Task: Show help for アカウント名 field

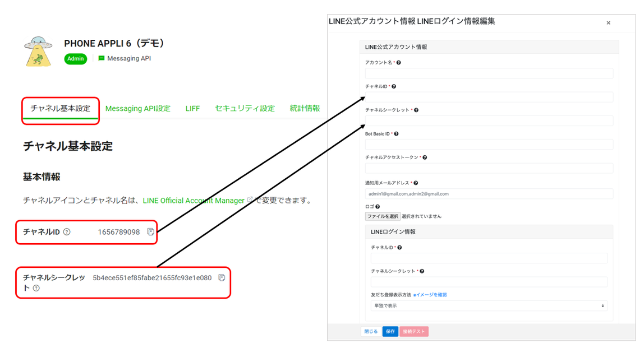Action: [398, 63]
